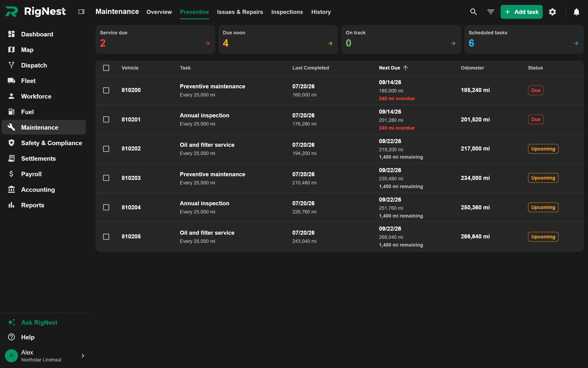Toggle Next Due sort arrow

coord(405,68)
